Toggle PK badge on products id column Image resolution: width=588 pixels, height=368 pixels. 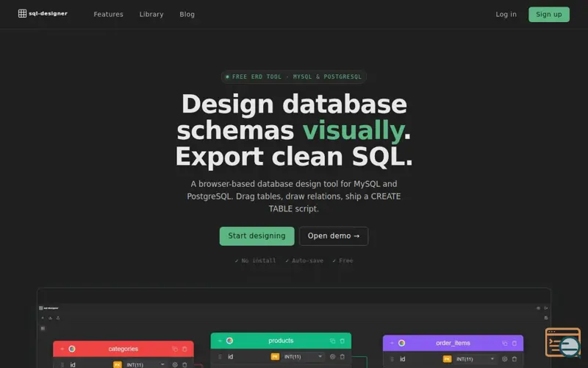[275, 357]
